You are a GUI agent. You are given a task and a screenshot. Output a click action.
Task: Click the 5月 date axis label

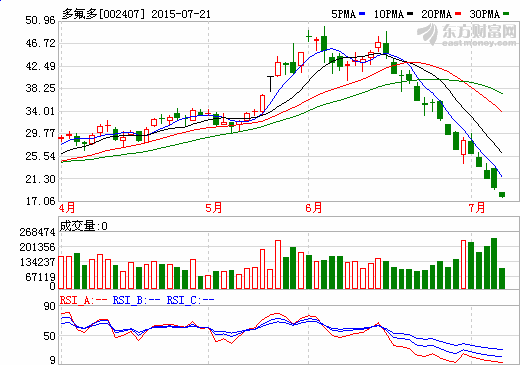(214, 208)
